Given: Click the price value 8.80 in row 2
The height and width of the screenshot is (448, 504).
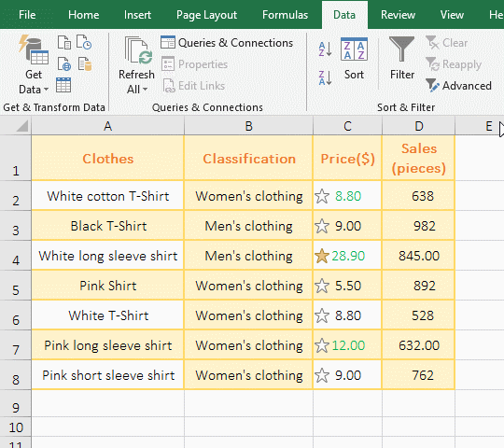Looking at the screenshot, I should click(x=348, y=196).
